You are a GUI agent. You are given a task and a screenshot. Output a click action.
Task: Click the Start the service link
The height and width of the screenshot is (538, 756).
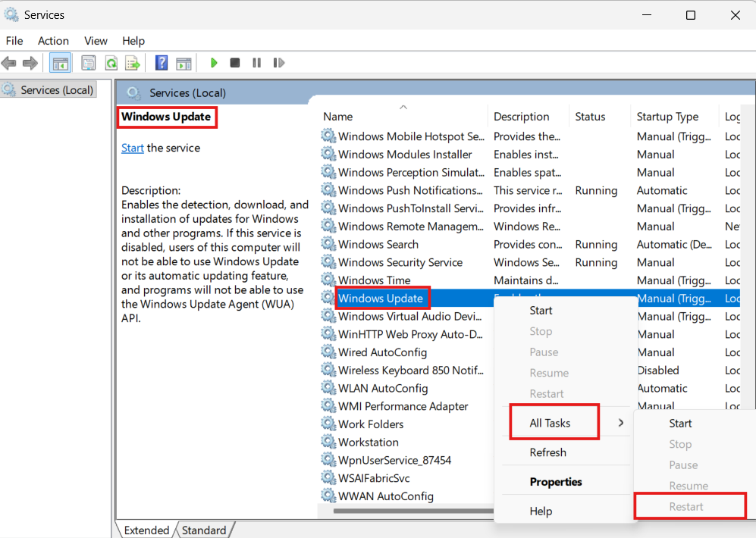pyautogui.click(x=132, y=148)
